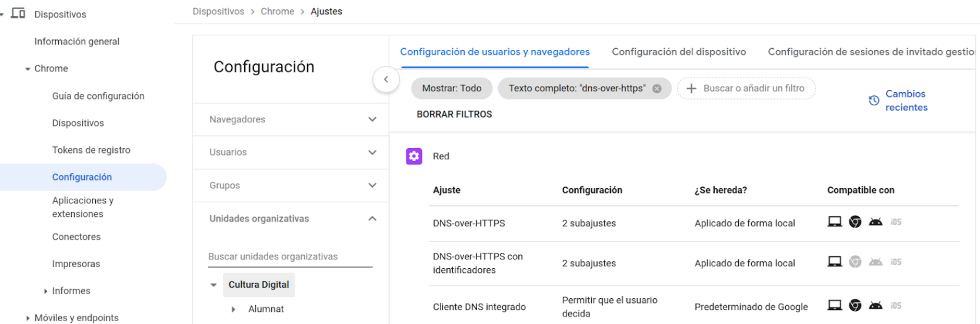Open the Cambios recientes link
Viewport: 980px width, 324px height.
tap(906, 101)
